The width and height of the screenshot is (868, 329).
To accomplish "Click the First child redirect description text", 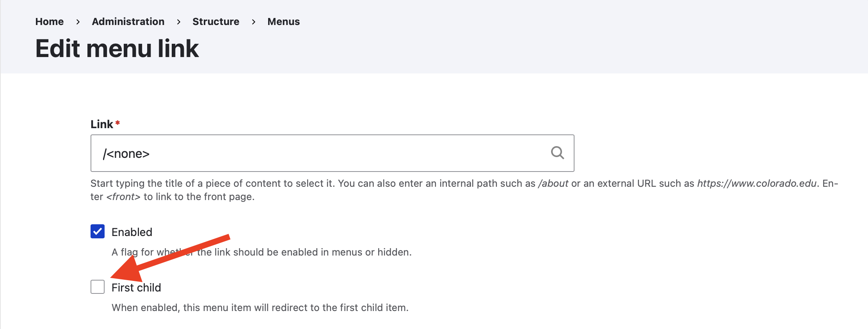I will (x=260, y=308).
